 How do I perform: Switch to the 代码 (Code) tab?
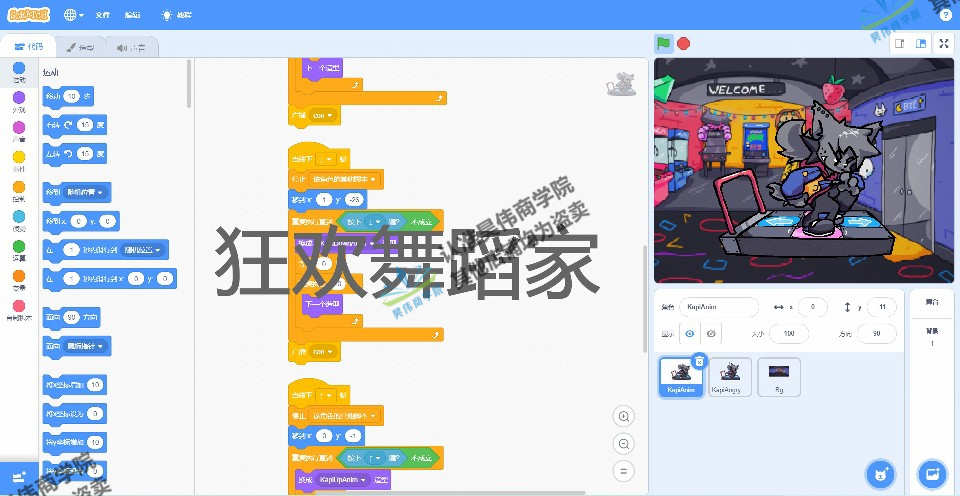29,47
